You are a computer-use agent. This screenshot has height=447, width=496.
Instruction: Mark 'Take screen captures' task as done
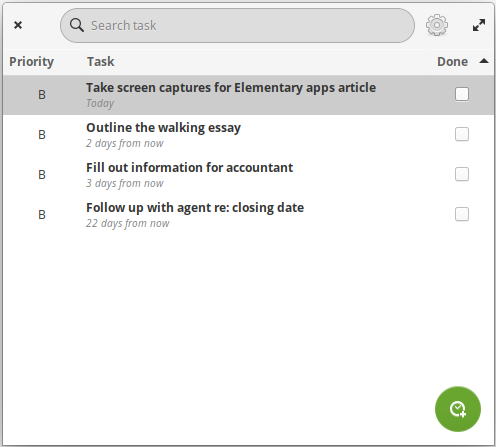coord(462,94)
